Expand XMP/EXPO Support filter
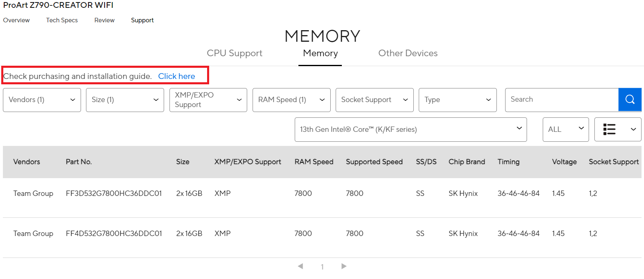Viewport: 644px width, 279px height. (208, 100)
